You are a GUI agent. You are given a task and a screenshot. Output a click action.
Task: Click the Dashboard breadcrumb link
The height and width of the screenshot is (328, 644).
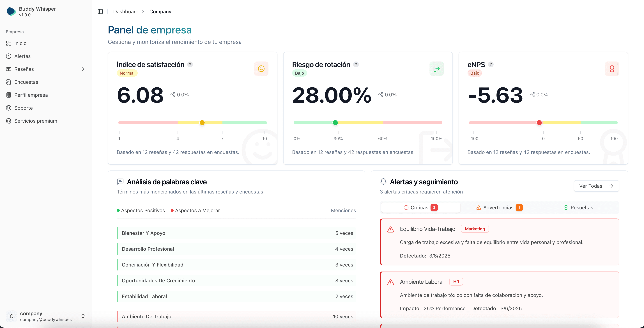[x=126, y=12]
